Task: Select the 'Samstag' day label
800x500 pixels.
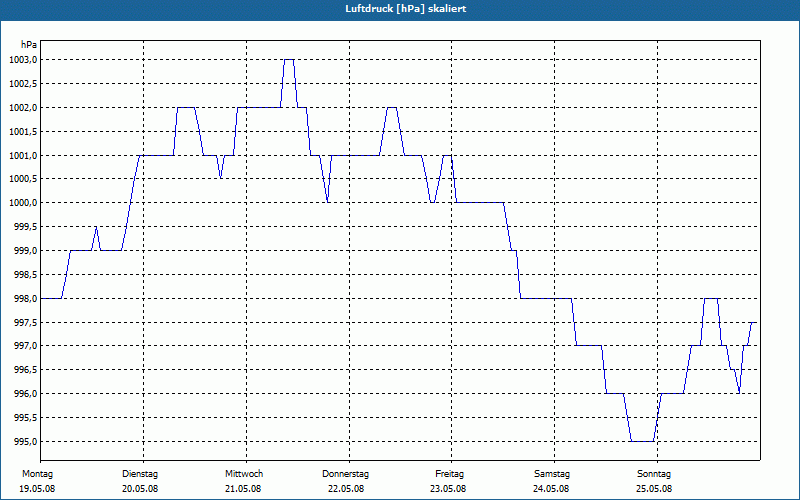Action: 552,474
